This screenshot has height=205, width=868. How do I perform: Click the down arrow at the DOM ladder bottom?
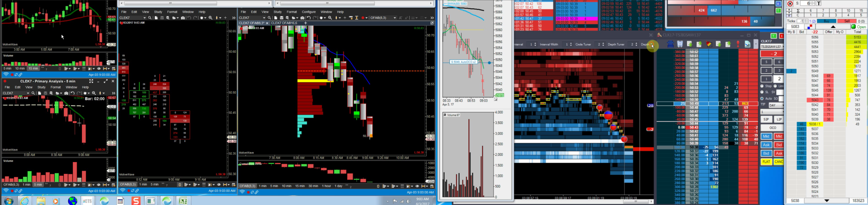point(826,201)
